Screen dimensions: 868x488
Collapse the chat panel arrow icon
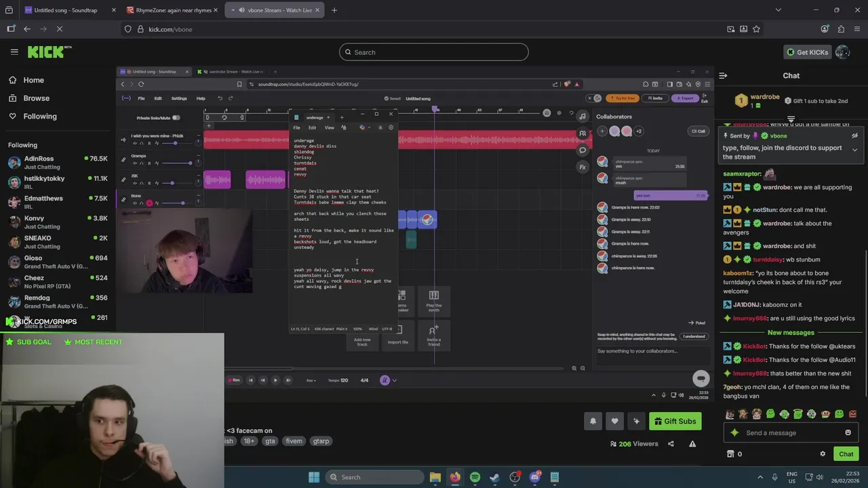tap(723, 75)
